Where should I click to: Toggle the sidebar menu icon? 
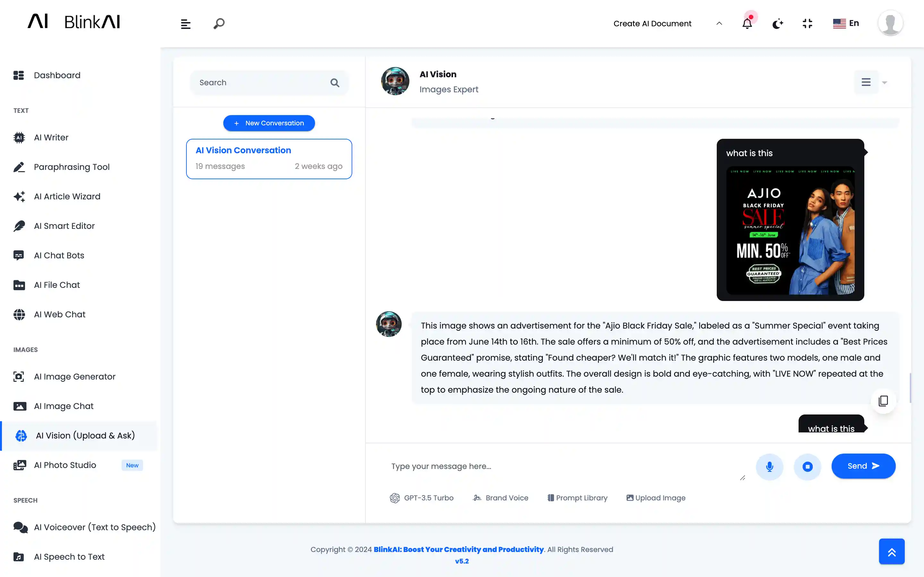click(185, 24)
